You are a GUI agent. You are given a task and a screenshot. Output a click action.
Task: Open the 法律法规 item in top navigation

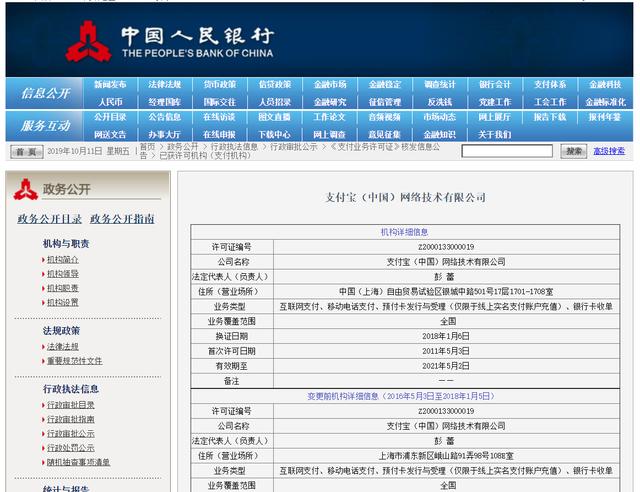pyautogui.click(x=164, y=85)
